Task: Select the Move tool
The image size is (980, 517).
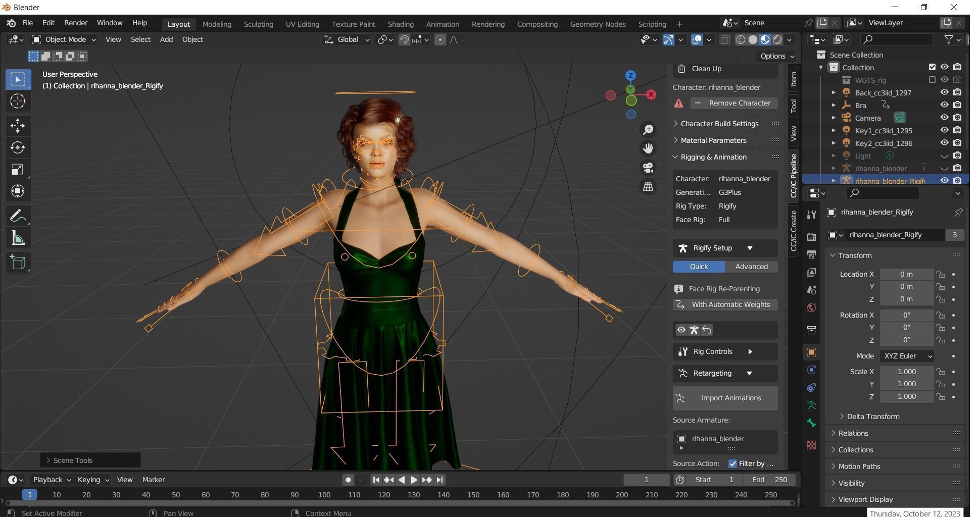Action: click(18, 126)
